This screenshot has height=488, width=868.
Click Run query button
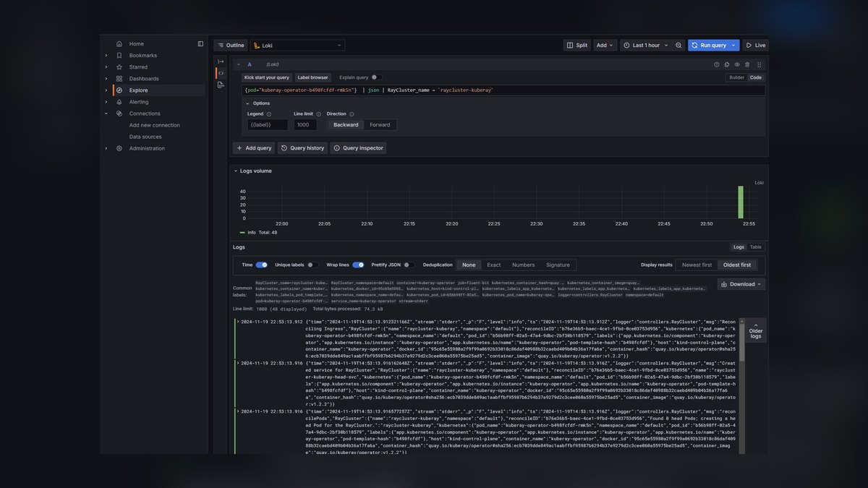point(708,46)
